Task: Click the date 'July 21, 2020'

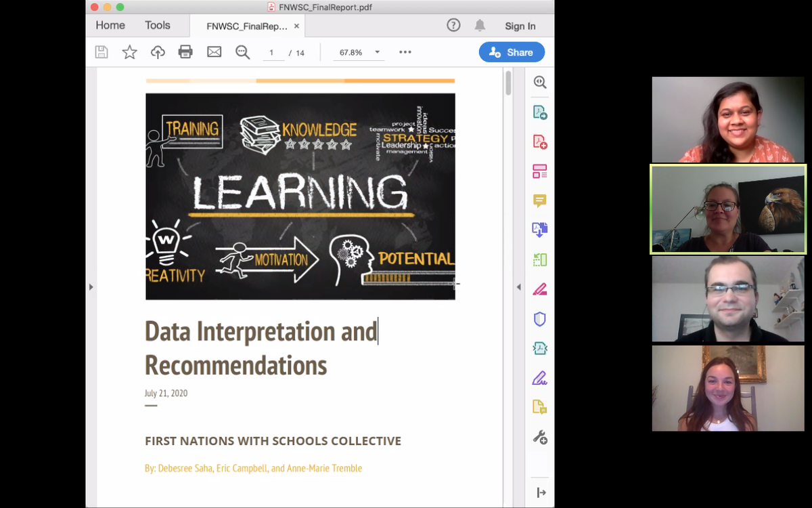Action: [166, 394]
